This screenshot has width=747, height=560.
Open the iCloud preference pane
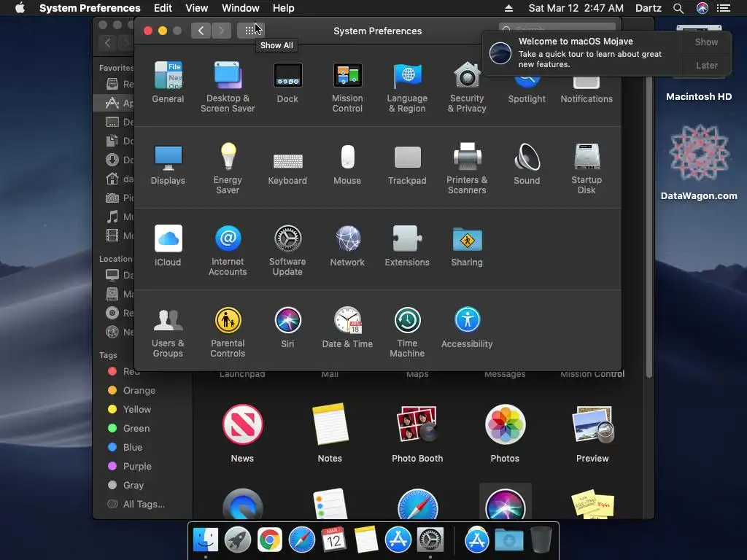pos(168,246)
